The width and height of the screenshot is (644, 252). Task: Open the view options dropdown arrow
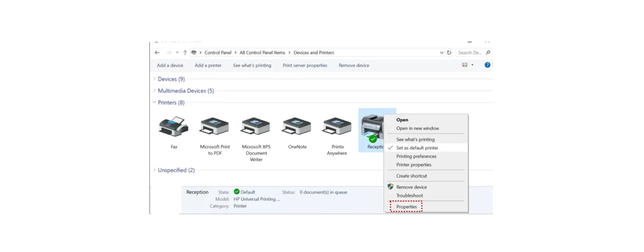[472, 65]
